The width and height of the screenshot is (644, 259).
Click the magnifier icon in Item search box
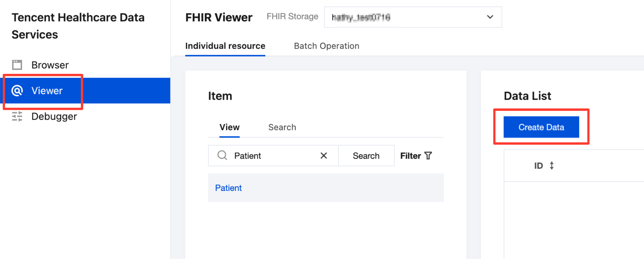222,155
